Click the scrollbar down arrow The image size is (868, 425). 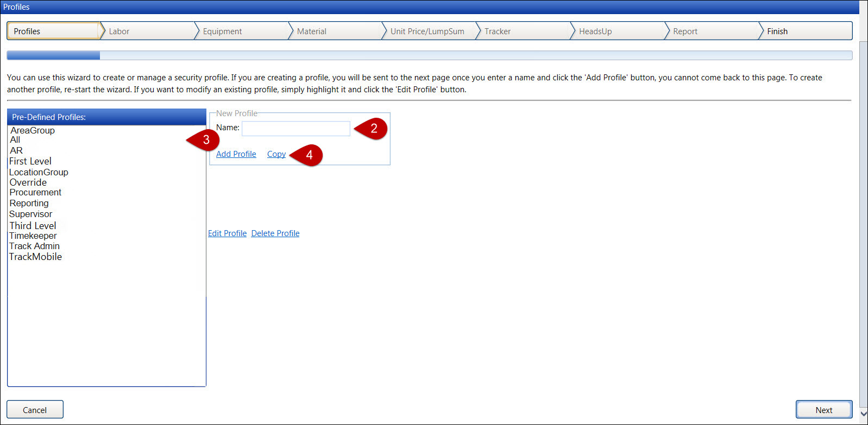(x=863, y=414)
